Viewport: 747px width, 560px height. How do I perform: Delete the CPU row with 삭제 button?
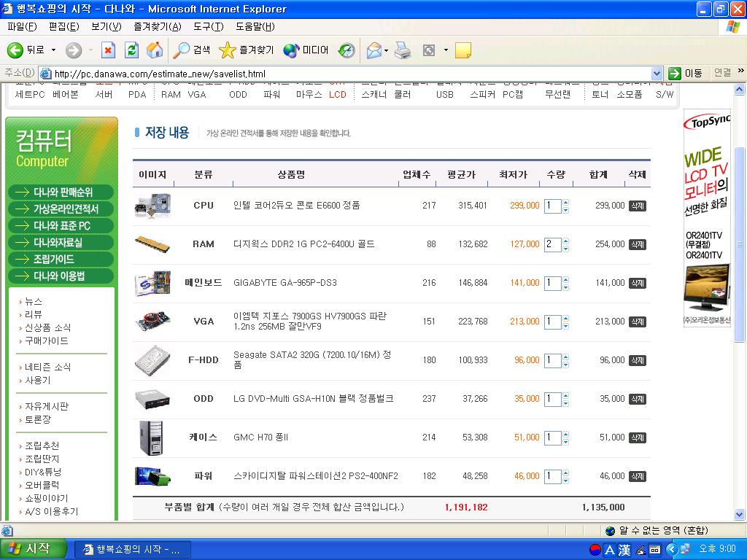pyautogui.click(x=638, y=206)
